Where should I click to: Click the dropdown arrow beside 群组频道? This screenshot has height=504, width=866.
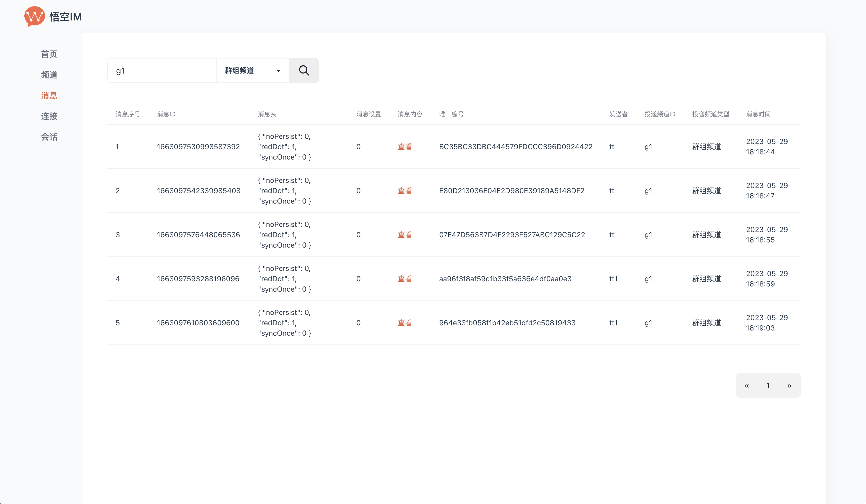278,71
